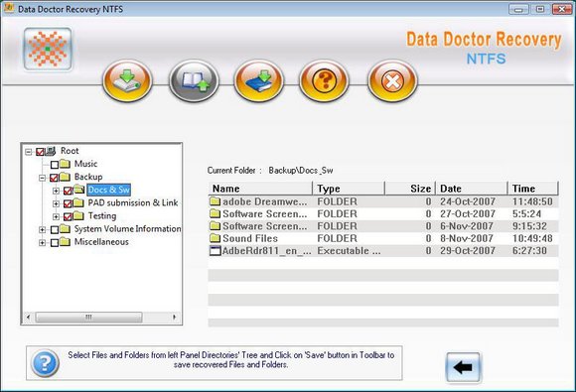The height and width of the screenshot is (392, 576).
Task: Uncheck the Testing folder checkbox
Action: pyautogui.click(x=68, y=216)
